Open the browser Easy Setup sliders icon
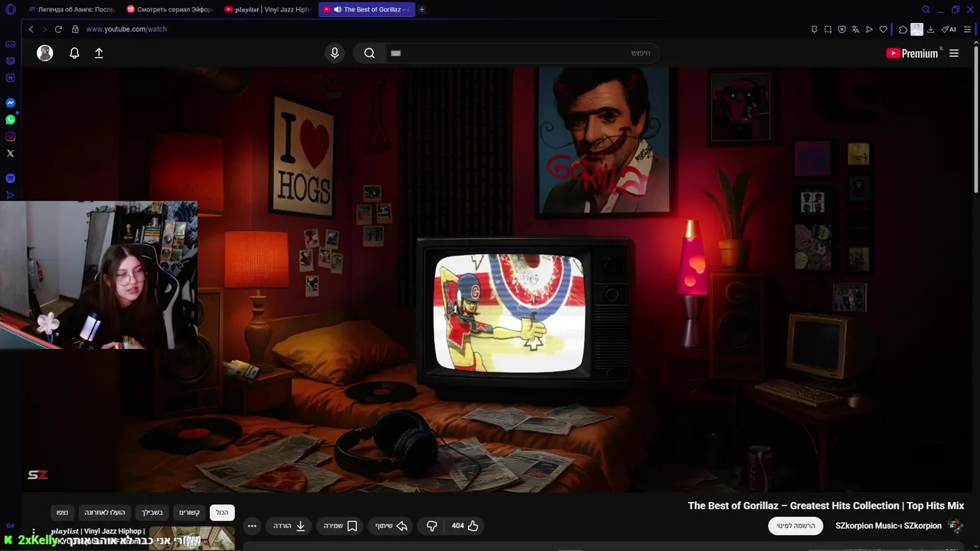Image resolution: width=980 pixels, height=551 pixels. point(968,29)
